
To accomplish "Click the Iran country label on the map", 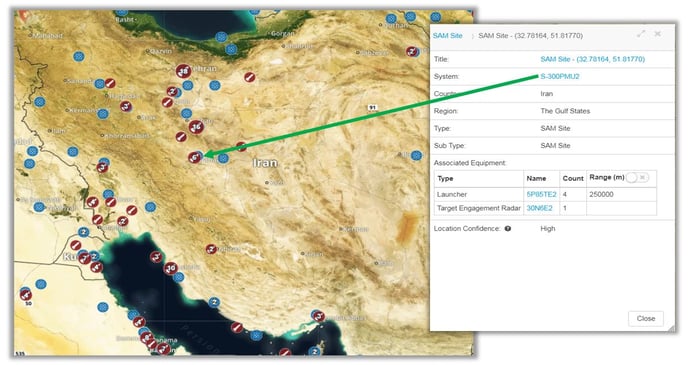I will pos(265,163).
